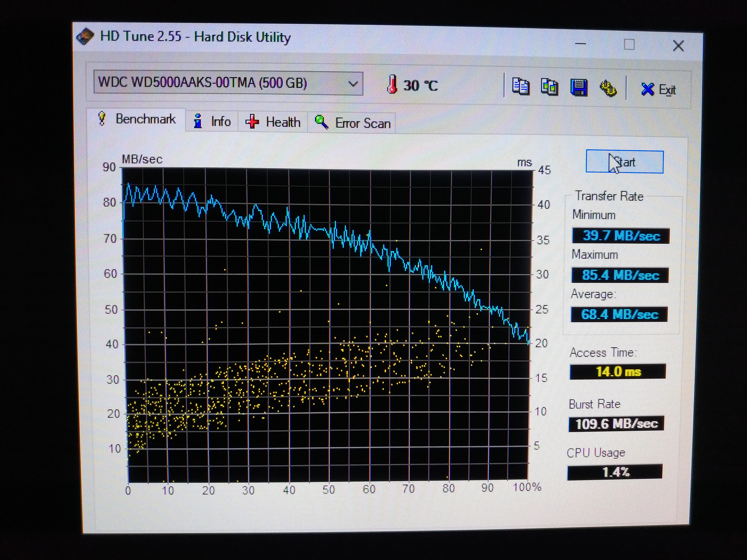
Task: Minimize the HD Tune window
Action: (x=580, y=44)
